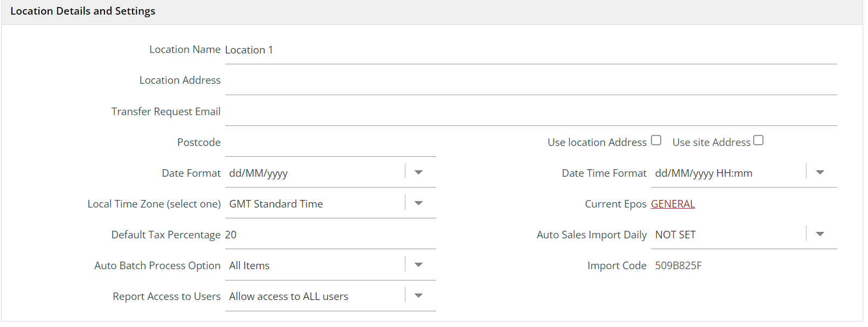The image size is (868, 327).
Task: Expand the Date Time Format dropdown
Action: click(820, 172)
